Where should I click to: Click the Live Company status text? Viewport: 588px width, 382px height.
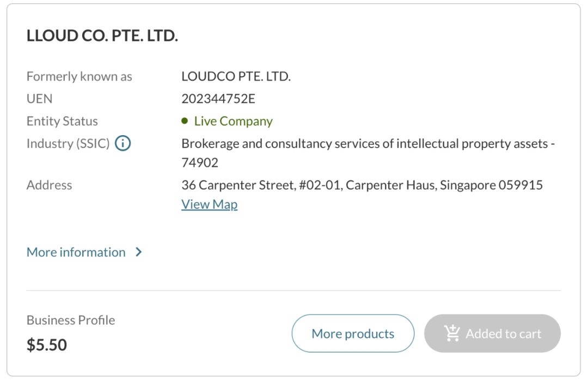[233, 121]
